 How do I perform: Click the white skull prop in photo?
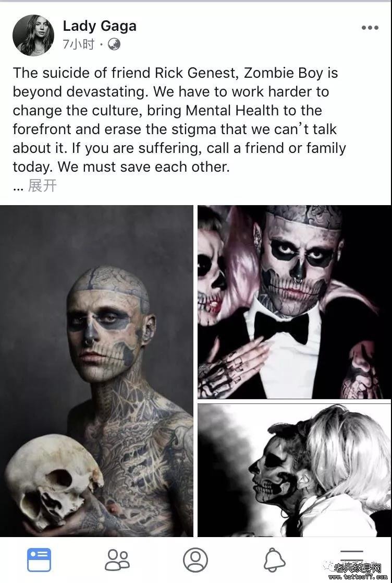point(53,482)
